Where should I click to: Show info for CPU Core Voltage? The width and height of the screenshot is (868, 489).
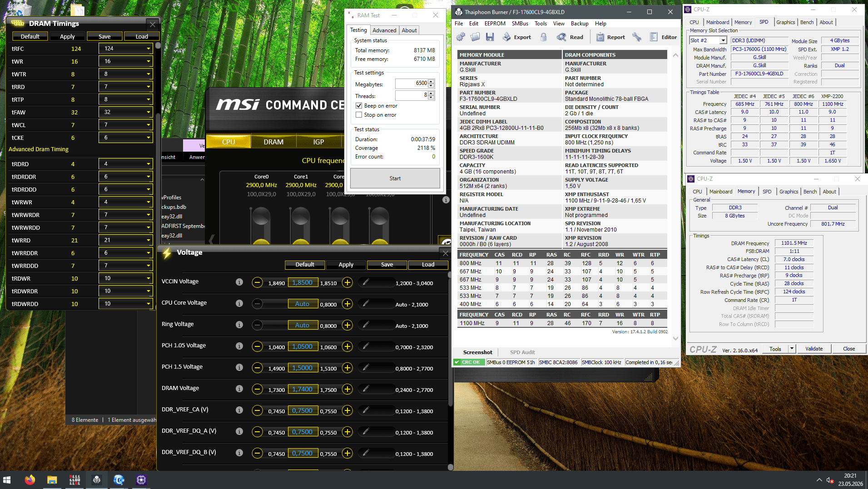click(x=239, y=303)
